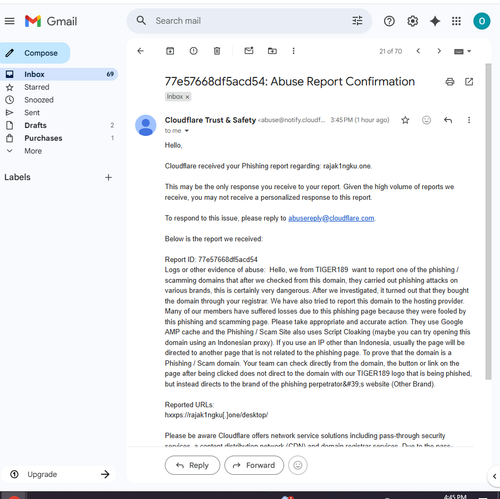Click the message vertical scrollbar

pos(488,221)
